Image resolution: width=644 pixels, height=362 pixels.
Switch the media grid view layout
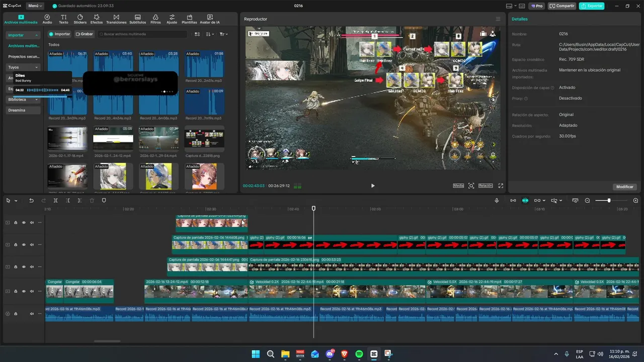tap(197, 34)
